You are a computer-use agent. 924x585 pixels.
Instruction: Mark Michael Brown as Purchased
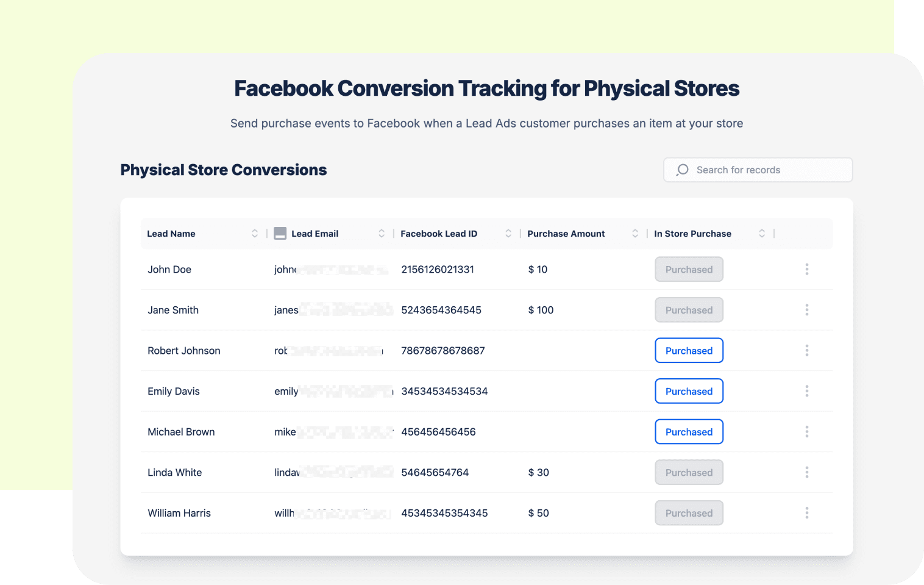pyautogui.click(x=689, y=432)
